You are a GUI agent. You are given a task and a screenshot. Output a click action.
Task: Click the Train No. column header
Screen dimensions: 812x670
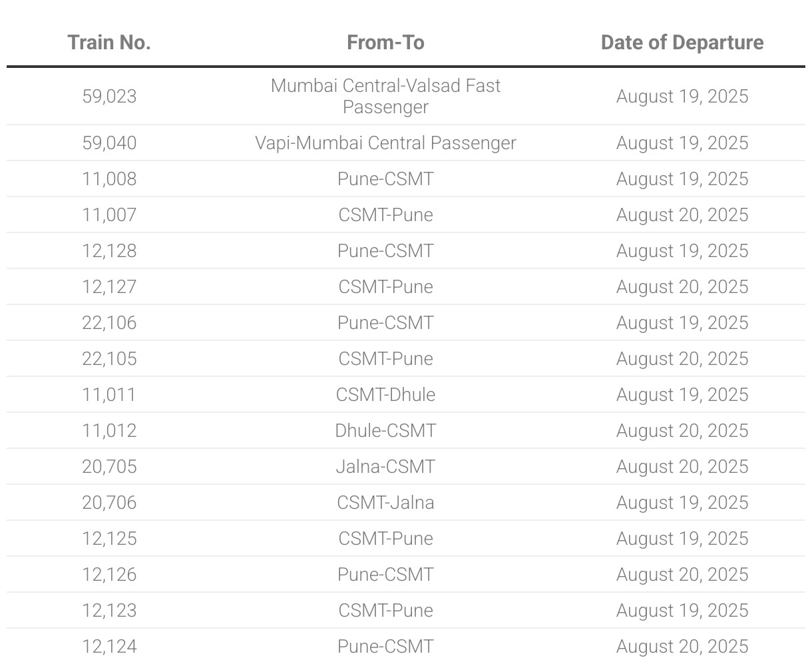pos(109,43)
